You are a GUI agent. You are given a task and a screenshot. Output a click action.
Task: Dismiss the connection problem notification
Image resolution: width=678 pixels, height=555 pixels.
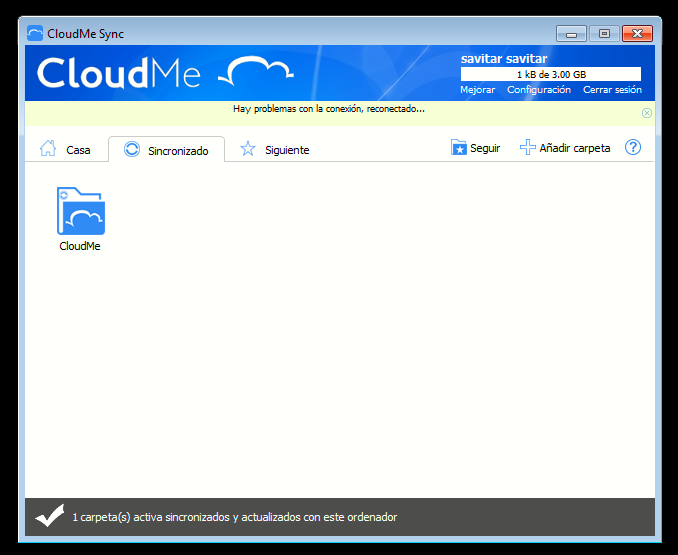646,113
